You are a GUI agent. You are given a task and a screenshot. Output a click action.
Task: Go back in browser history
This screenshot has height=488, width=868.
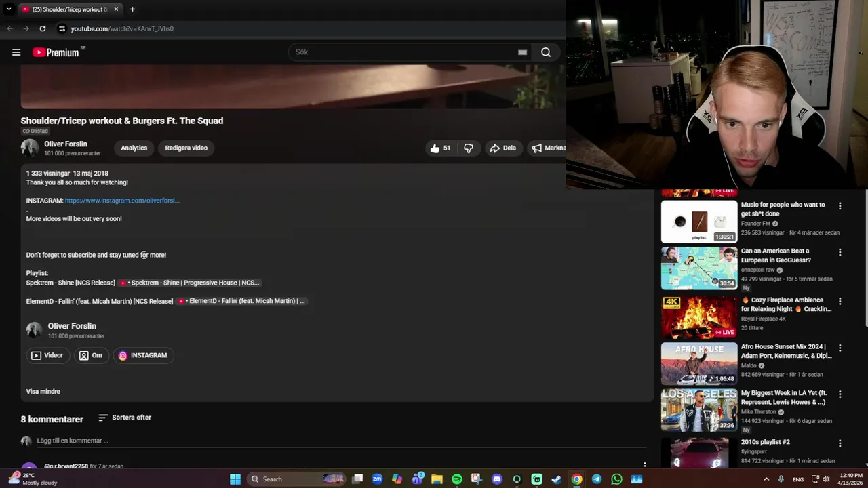click(10, 28)
